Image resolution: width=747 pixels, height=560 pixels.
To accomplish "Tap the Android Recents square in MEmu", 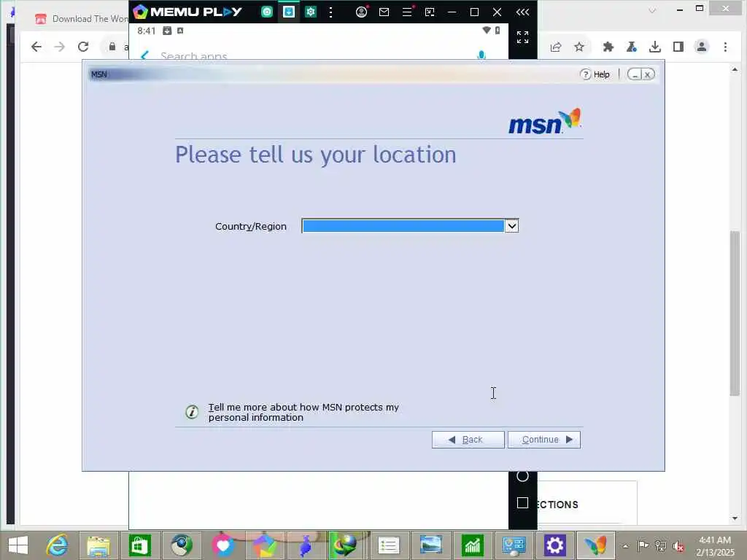I will tap(522, 503).
